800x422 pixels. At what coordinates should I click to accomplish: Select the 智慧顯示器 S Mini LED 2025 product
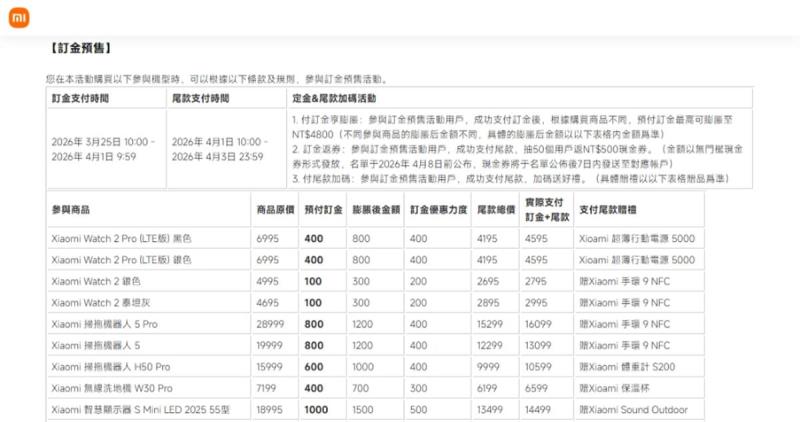click(140, 410)
